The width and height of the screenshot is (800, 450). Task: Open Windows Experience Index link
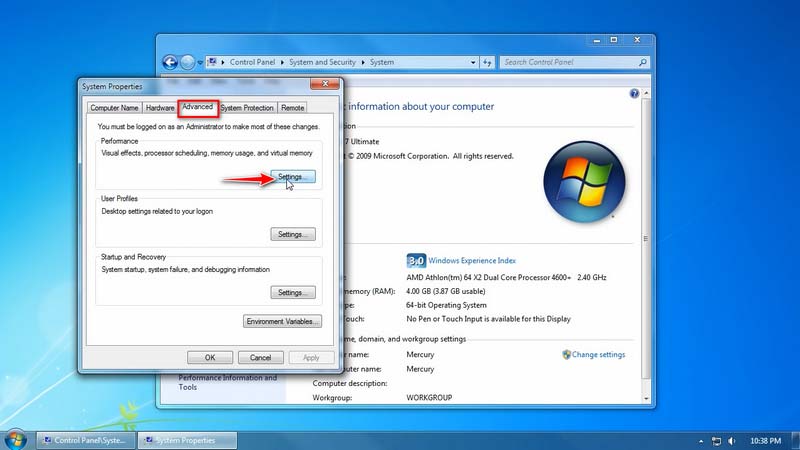click(472, 261)
